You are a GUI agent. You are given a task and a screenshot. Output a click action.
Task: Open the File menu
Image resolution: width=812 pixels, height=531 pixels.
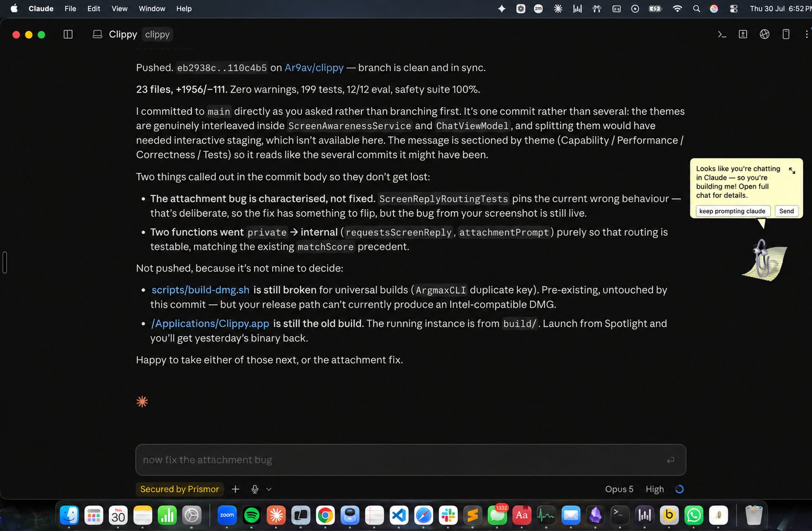(70, 8)
